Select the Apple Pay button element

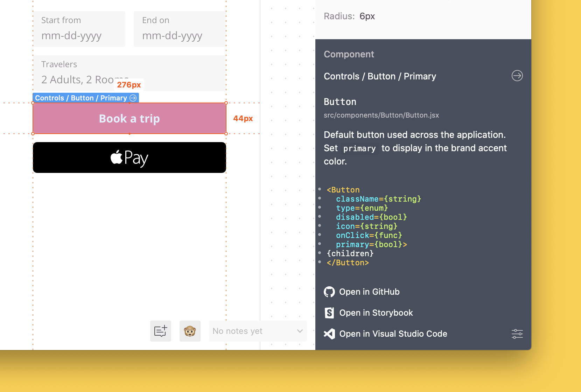click(x=129, y=157)
